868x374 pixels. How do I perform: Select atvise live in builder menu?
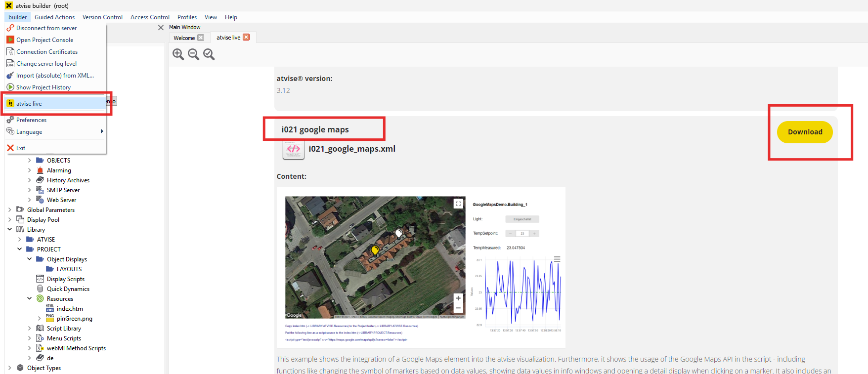[x=55, y=104]
